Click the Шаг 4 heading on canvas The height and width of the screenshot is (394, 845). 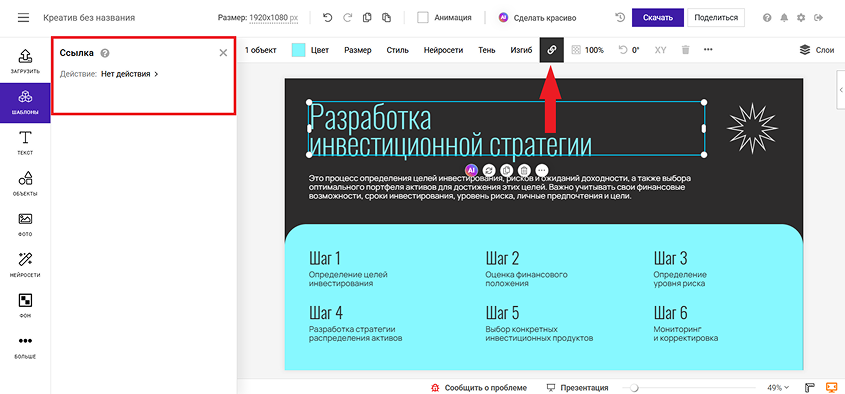[326, 312]
